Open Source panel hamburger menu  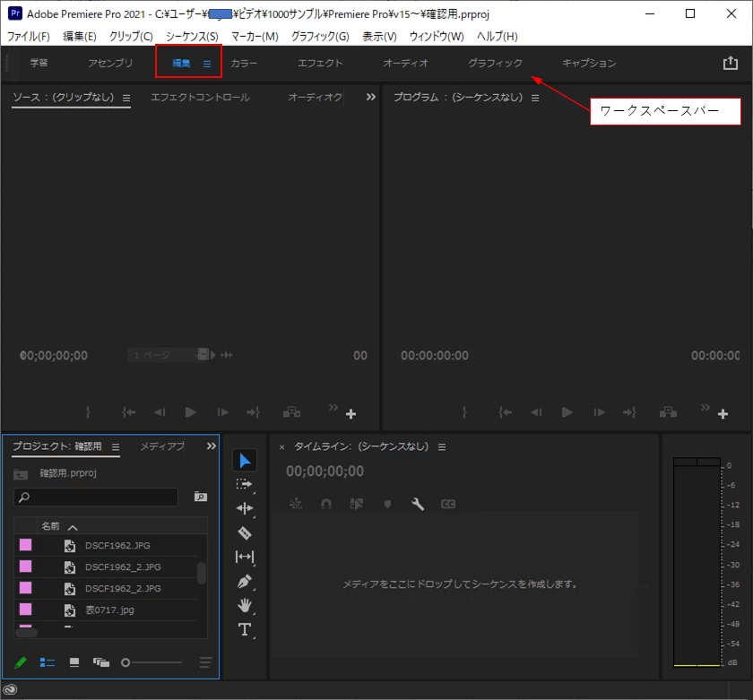click(126, 98)
